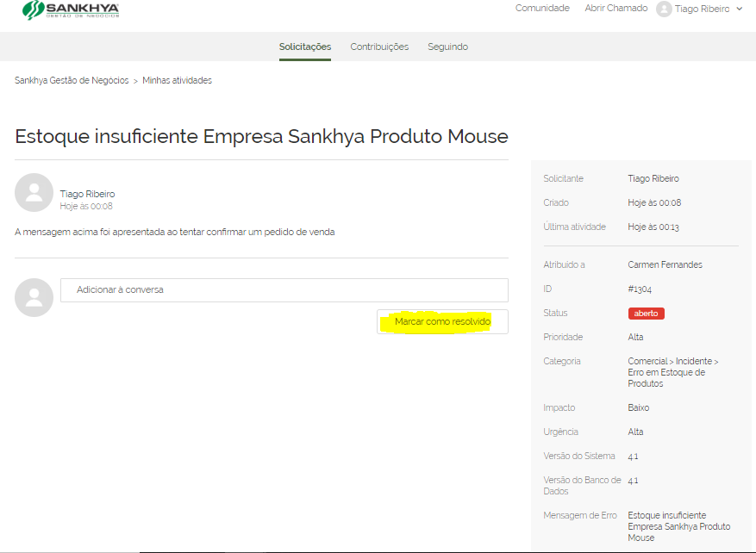Open the Abrir Chamado link
756x553 pixels.
[x=616, y=9]
